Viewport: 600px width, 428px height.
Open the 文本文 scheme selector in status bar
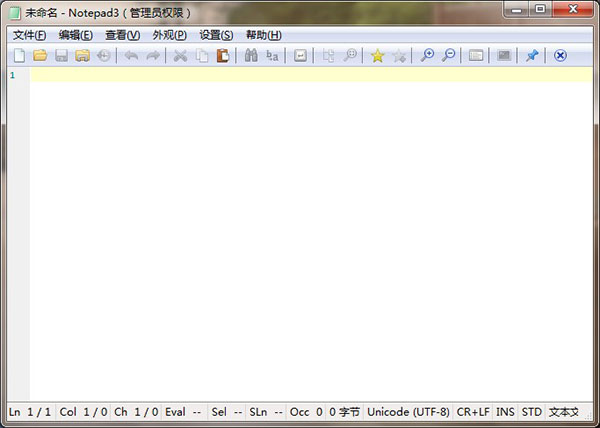pos(564,411)
